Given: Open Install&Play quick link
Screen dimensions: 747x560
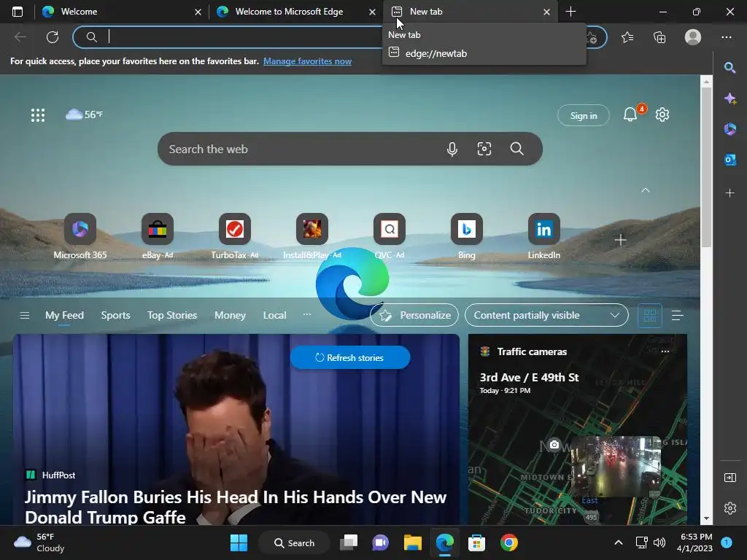Looking at the screenshot, I should [312, 237].
